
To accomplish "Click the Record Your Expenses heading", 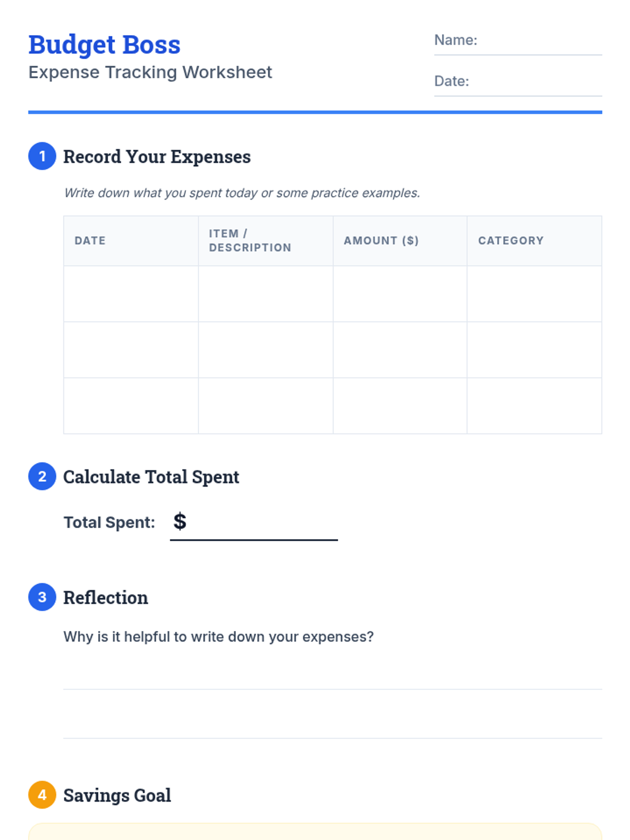I will click(157, 156).
